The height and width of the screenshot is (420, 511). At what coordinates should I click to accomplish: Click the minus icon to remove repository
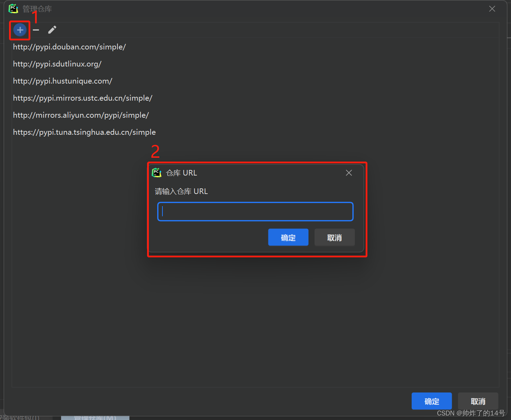[x=36, y=30]
